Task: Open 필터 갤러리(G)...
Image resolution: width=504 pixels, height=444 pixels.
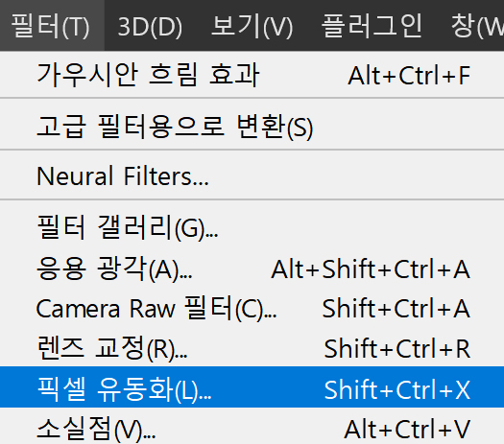Action: [252, 227]
